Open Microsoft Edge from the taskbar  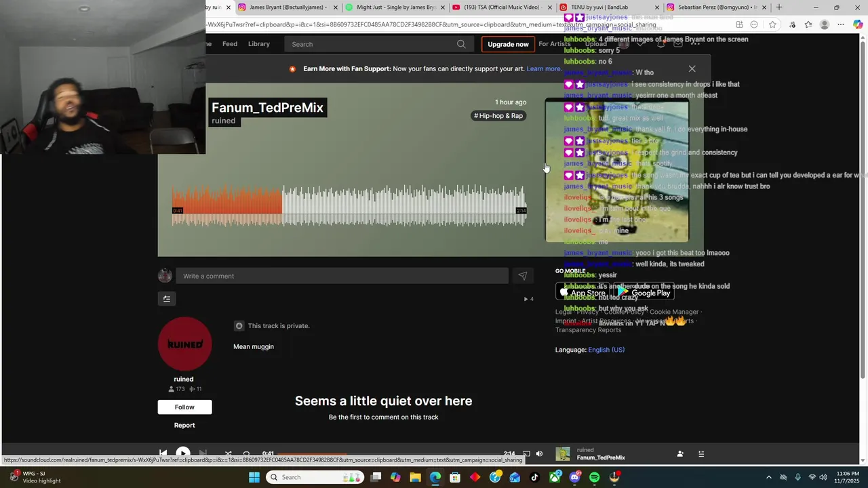tap(435, 477)
